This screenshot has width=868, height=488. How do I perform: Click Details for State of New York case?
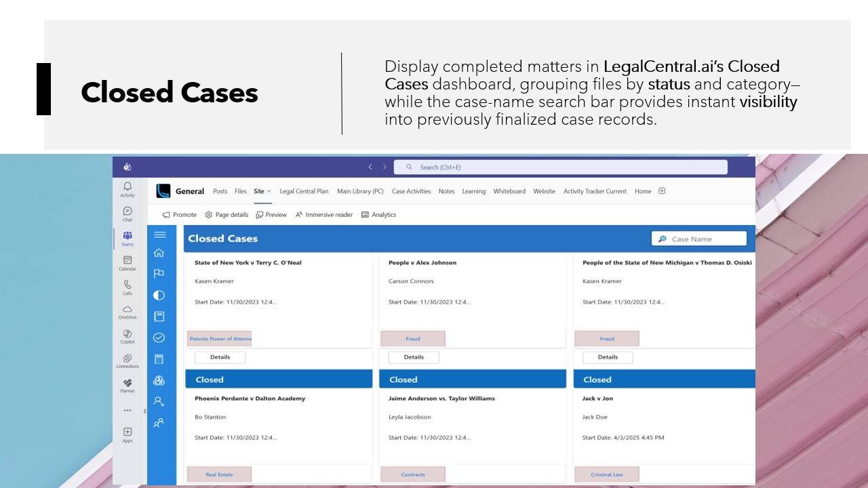click(x=220, y=357)
